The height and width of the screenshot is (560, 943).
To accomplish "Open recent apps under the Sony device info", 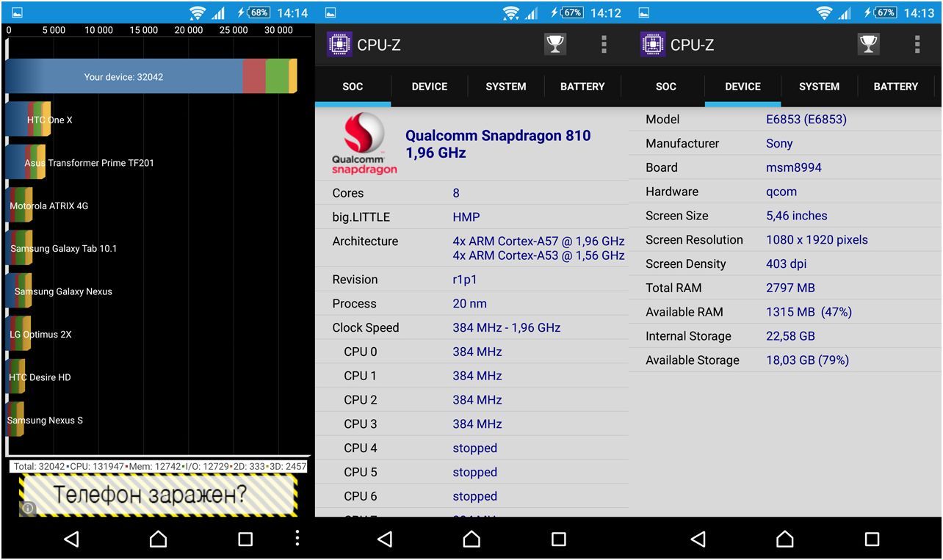I will 872,539.
